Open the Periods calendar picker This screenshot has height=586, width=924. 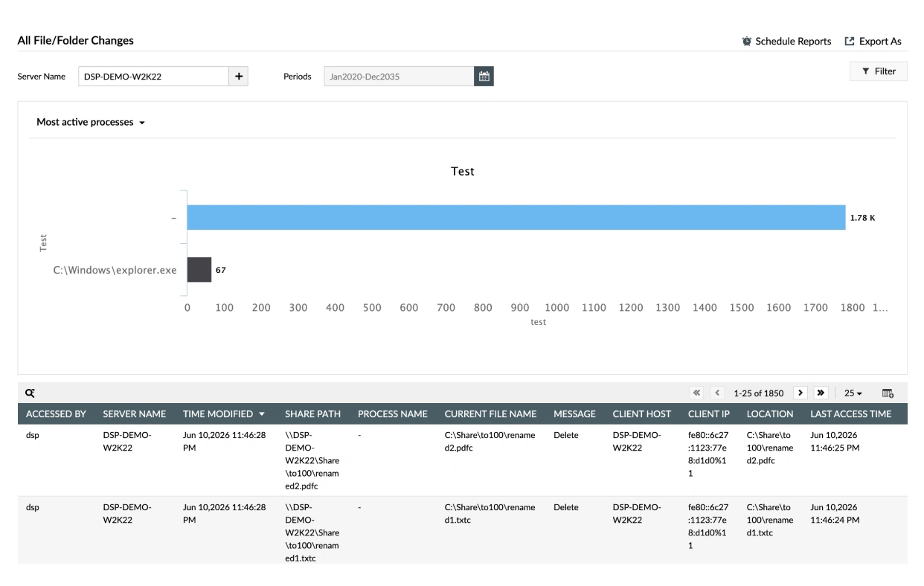click(484, 76)
